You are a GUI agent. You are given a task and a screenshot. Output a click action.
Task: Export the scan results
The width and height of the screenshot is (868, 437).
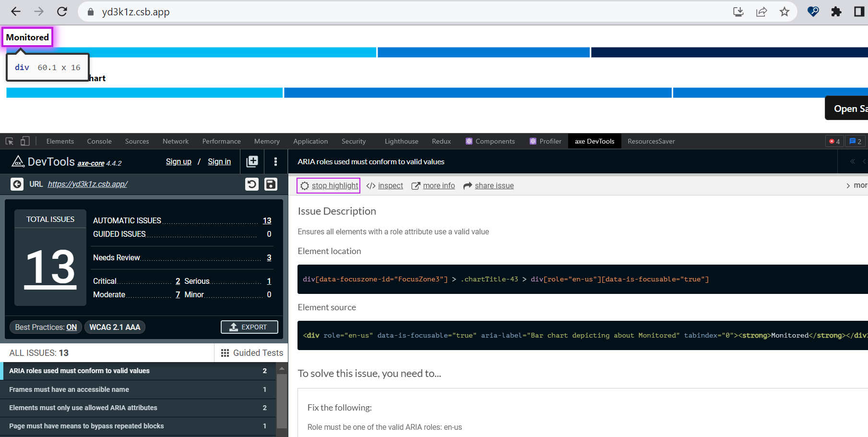250,327
